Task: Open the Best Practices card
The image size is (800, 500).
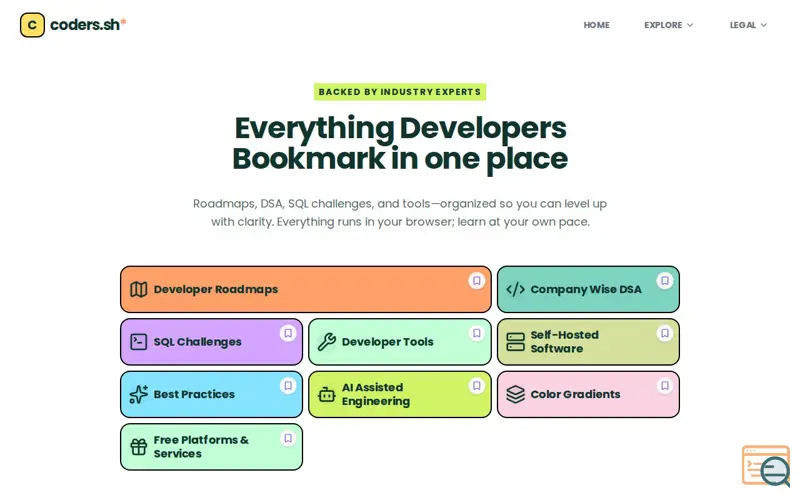Action: [211, 394]
